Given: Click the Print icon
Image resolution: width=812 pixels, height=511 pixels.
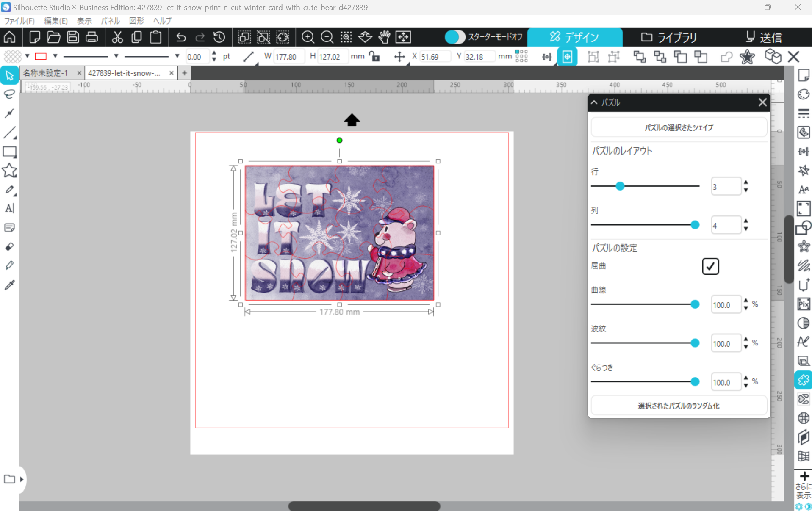Looking at the screenshot, I should 92,37.
